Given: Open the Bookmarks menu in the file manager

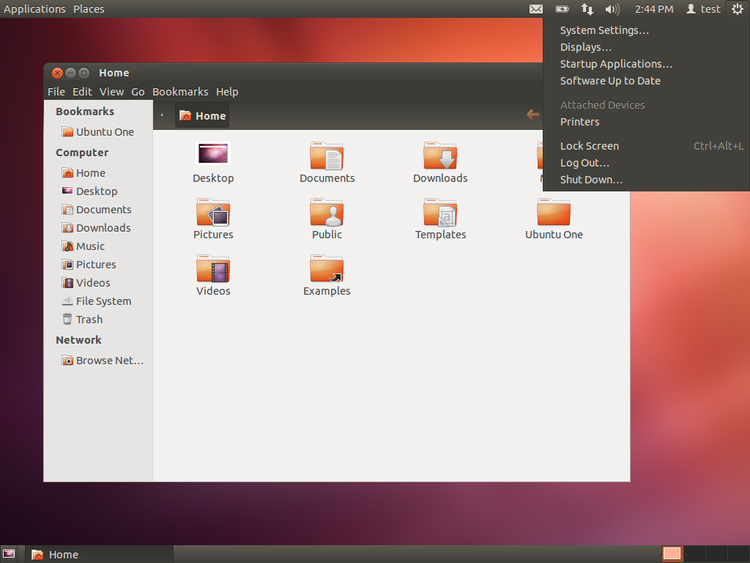Looking at the screenshot, I should (179, 92).
